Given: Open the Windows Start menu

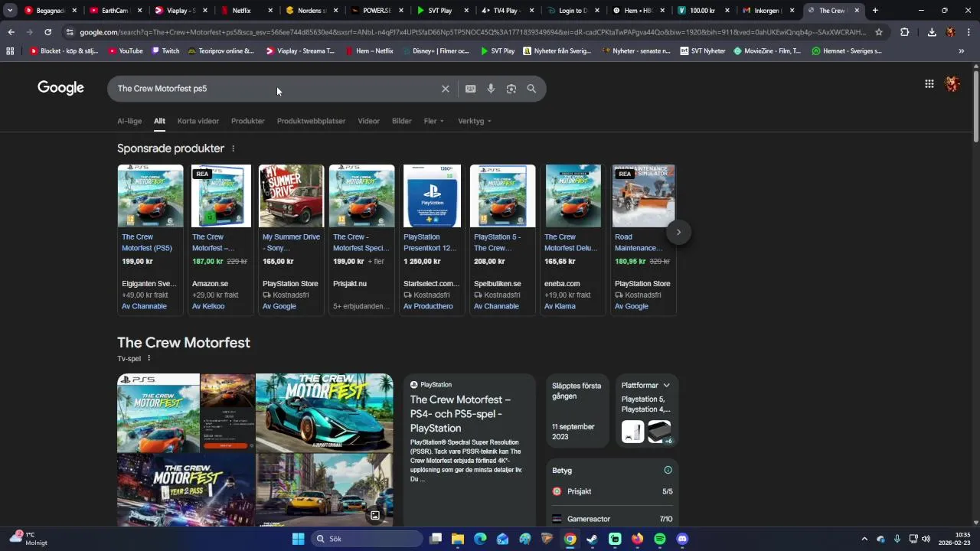Looking at the screenshot, I should 298,539.
